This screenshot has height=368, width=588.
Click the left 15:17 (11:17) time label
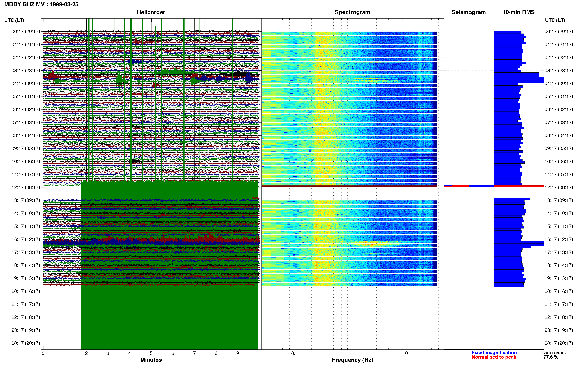coord(26,226)
